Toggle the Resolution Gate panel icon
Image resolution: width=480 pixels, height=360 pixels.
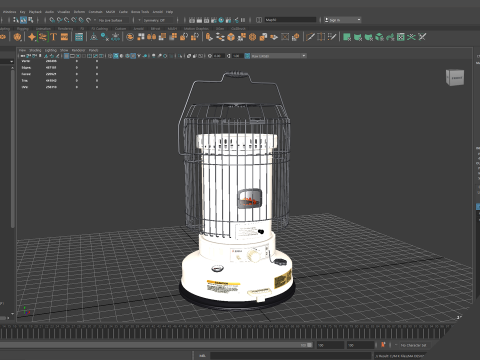pos(78,56)
